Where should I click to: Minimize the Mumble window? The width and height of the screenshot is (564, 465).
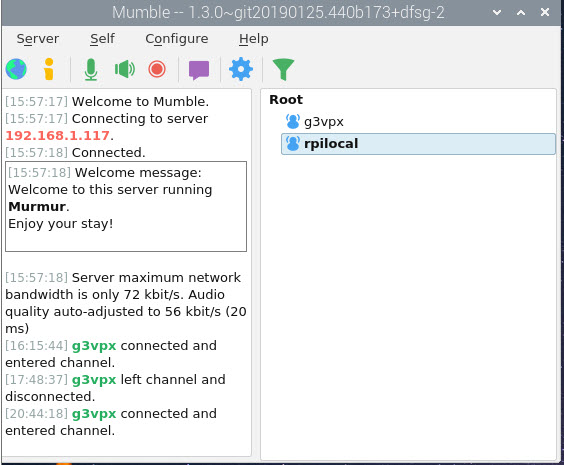tap(497, 13)
